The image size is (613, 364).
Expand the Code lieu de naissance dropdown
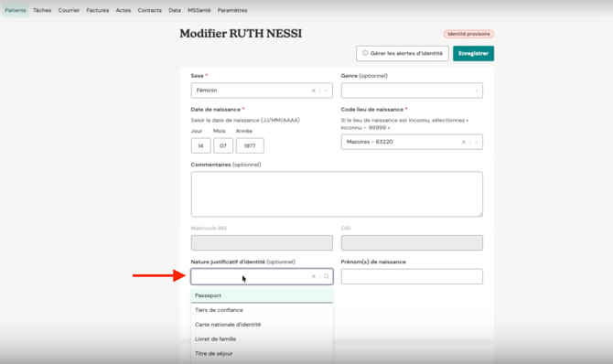(476, 142)
